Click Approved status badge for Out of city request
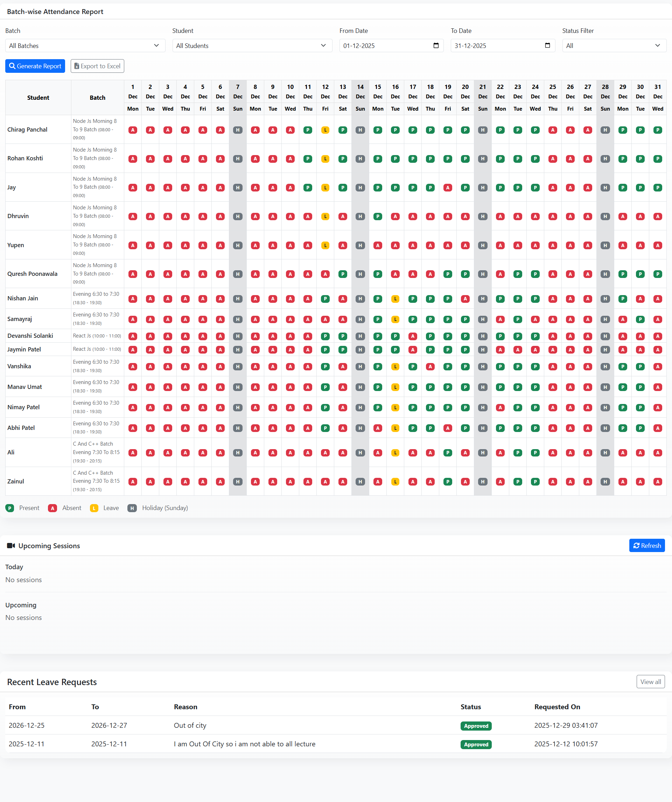 [x=476, y=726]
